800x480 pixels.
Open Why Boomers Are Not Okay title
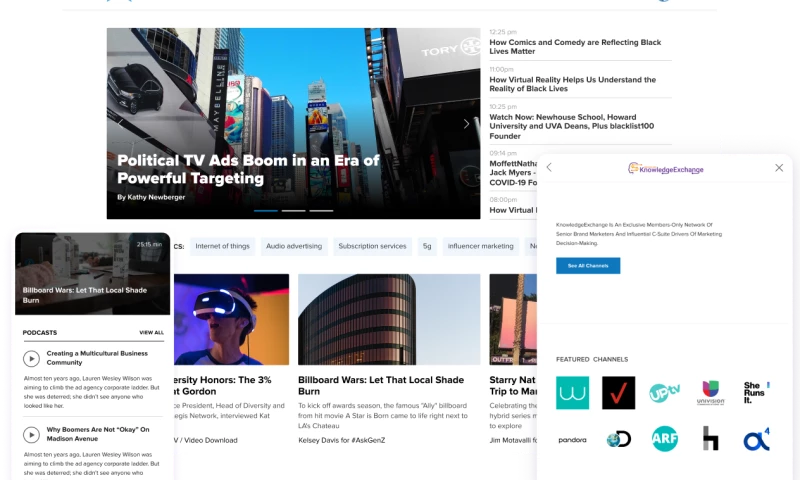tap(98, 434)
